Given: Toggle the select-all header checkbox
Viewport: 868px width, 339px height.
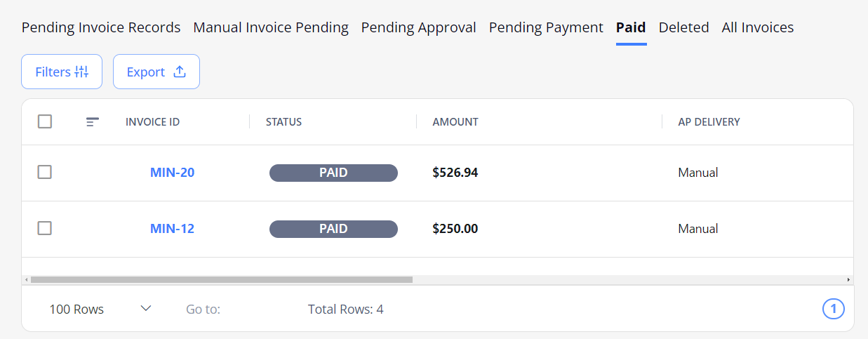Looking at the screenshot, I should [45, 121].
